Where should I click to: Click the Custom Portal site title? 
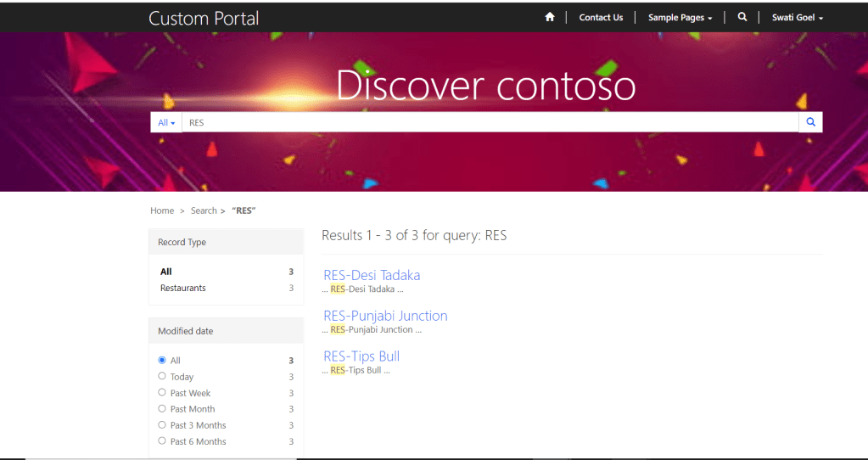tap(204, 18)
